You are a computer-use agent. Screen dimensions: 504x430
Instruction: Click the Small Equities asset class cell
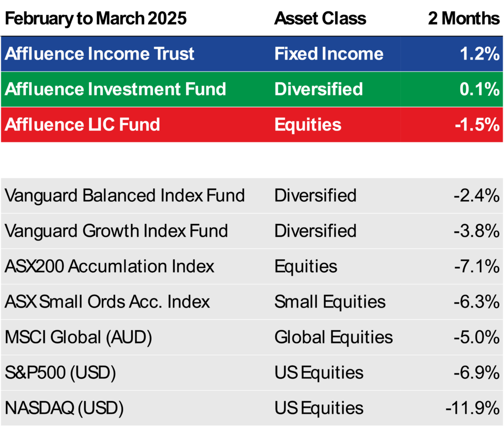point(330,302)
